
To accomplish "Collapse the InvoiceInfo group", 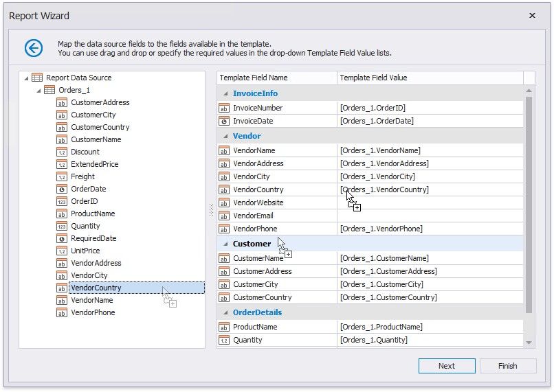I will tap(224, 93).
